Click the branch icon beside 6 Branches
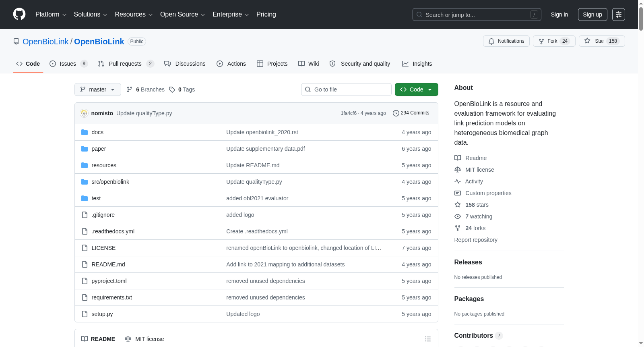 pos(130,89)
